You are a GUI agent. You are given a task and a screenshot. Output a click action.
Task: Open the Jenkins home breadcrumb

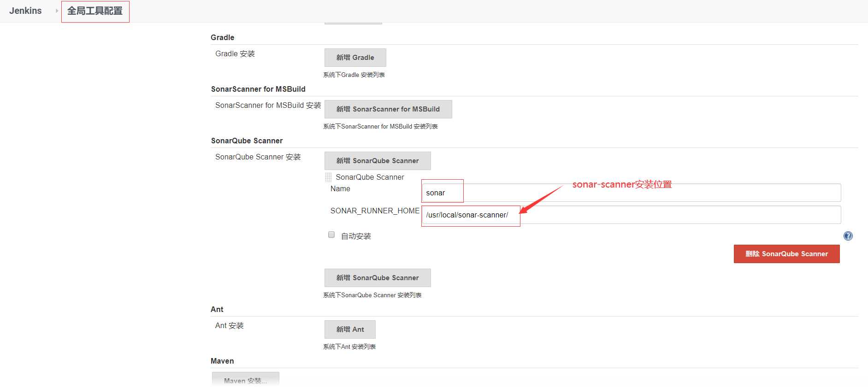25,11
